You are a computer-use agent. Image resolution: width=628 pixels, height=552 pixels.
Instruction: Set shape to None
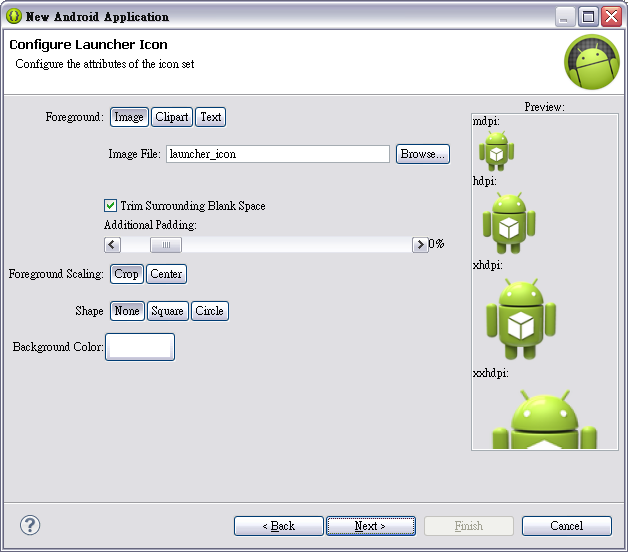(x=127, y=311)
